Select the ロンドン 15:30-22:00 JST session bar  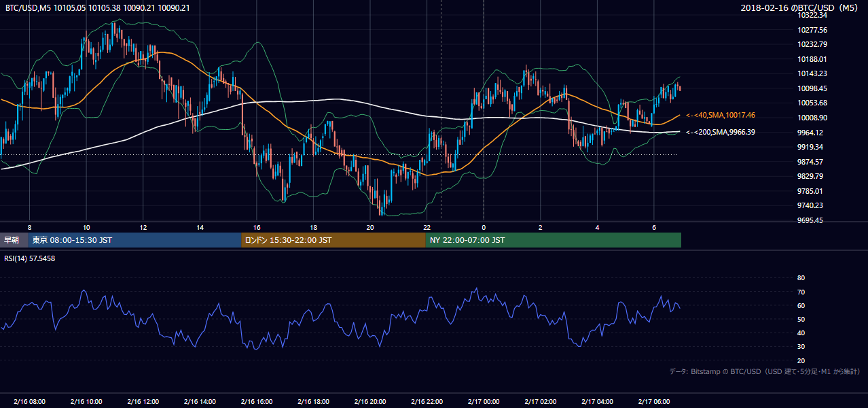pos(333,240)
